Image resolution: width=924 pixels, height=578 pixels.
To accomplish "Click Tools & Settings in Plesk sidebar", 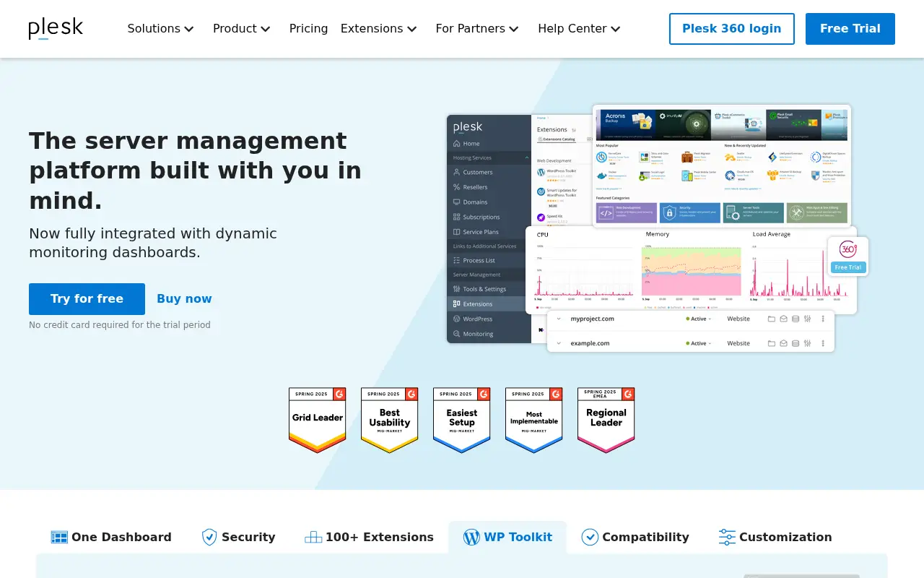I will (489, 289).
